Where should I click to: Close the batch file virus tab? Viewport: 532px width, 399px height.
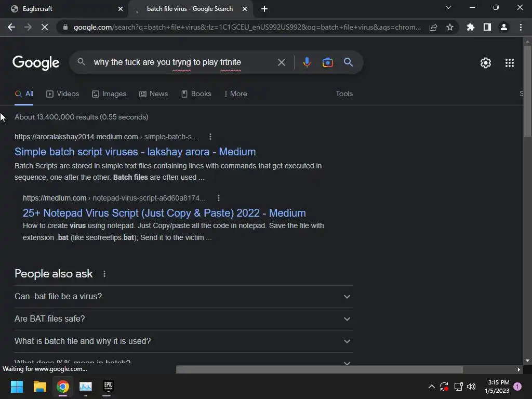(245, 9)
